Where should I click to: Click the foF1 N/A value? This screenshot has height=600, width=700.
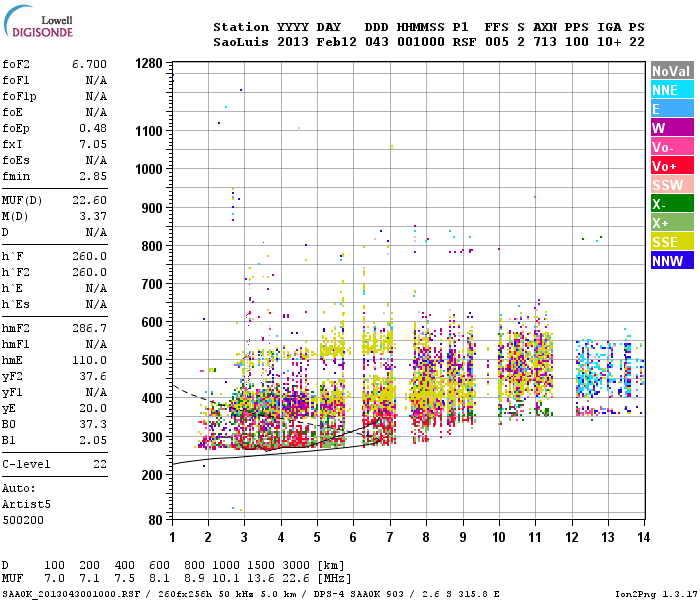tap(96, 80)
